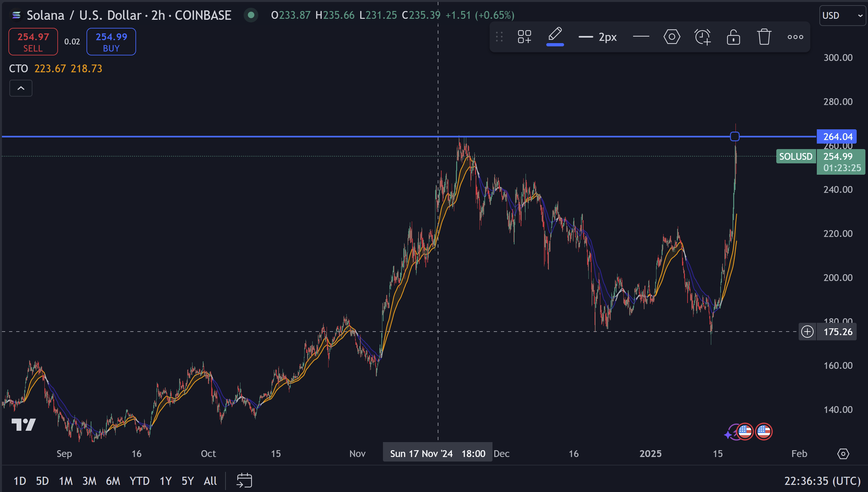Select the All time range
Viewport: 868px width, 492px height.
pyautogui.click(x=210, y=481)
